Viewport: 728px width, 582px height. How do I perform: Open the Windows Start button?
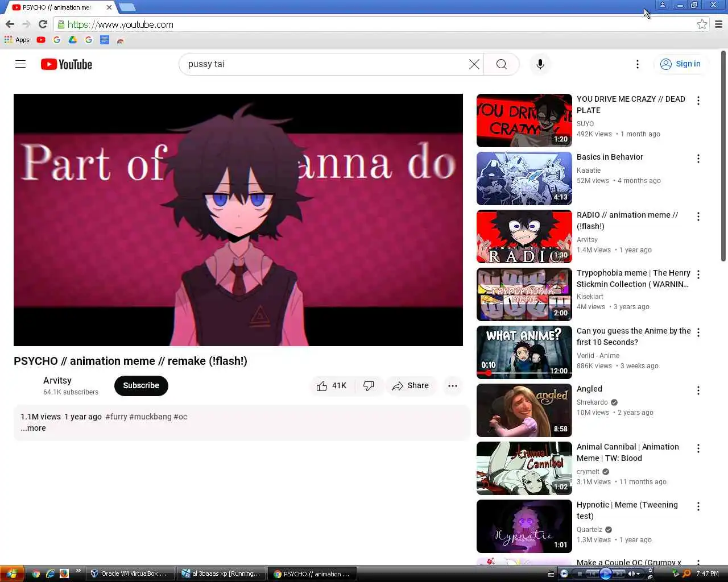coord(12,573)
